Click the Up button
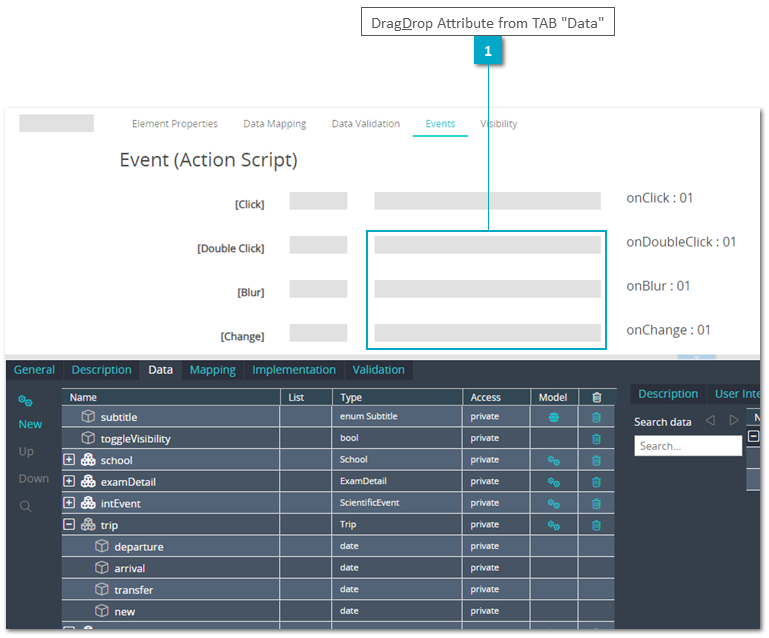This screenshot has width=769, height=638. coord(26,451)
